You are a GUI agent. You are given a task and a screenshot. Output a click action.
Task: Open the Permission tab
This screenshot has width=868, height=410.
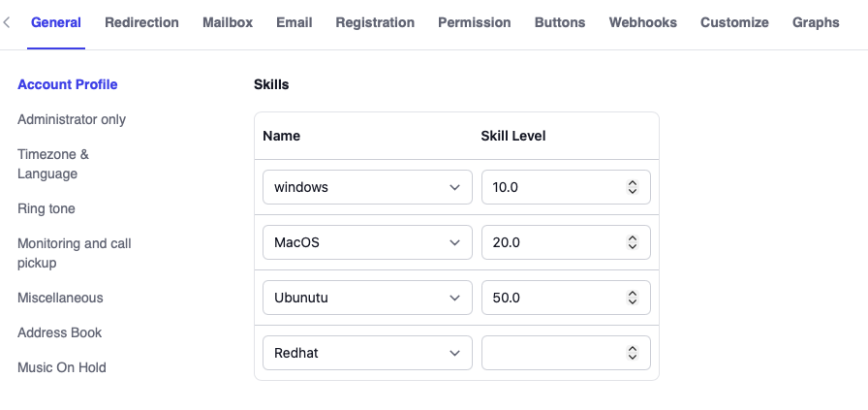[x=475, y=22]
